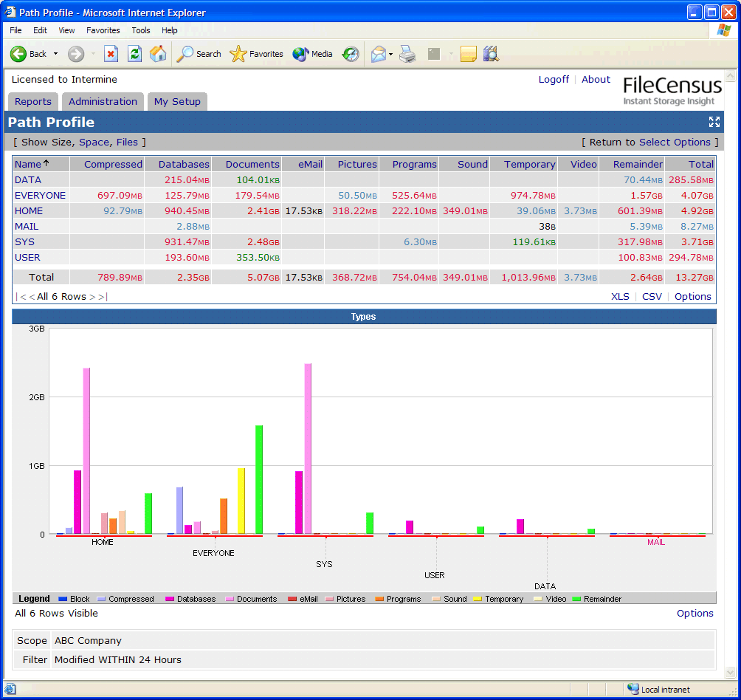
Task: Open the Help menu
Action: 170,30
